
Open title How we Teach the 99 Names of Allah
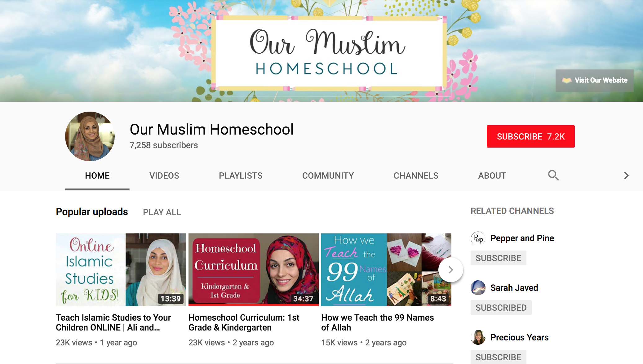click(378, 322)
